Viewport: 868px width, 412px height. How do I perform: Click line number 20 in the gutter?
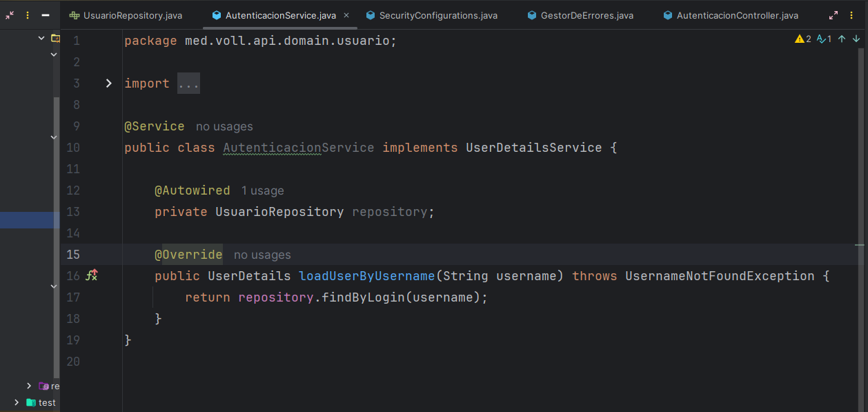tap(73, 362)
